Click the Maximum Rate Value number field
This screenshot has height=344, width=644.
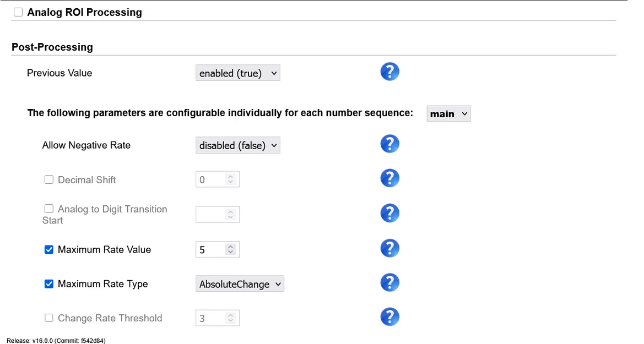pyautogui.click(x=211, y=249)
